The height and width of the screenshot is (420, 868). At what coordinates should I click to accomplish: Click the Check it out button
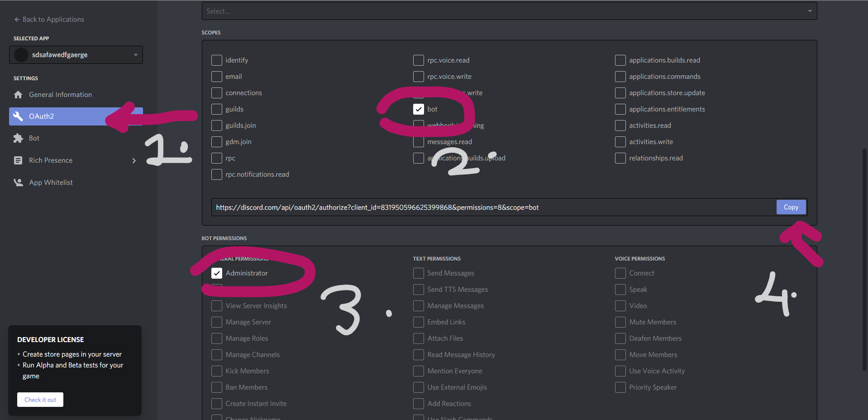click(x=40, y=400)
